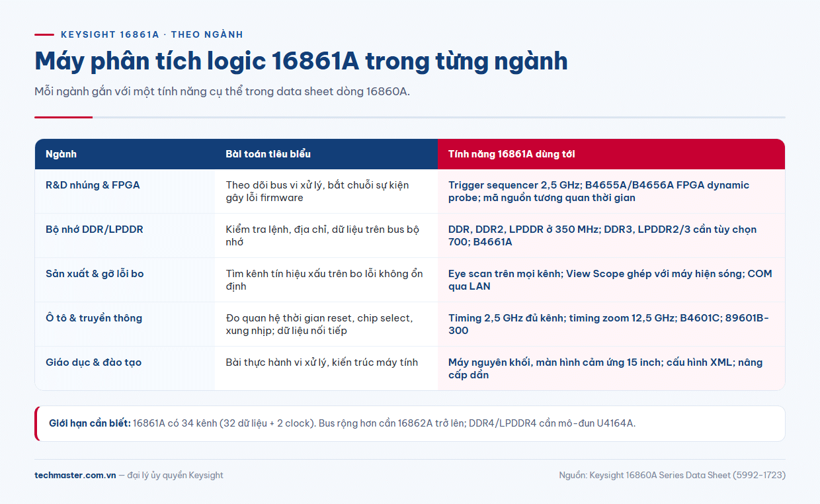Image resolution: width=820 pixels, height=504 pixels.
Task: Click cell 'Kiểm tra lệnh, địa chỉ, dữ liệu'
Action: click(x=326, y=235)
